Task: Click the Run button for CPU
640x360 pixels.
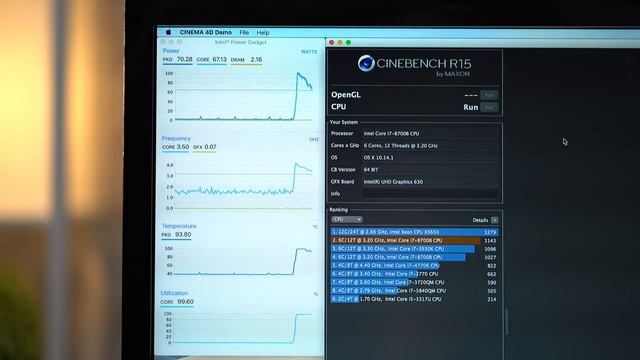Action: click(x=489, y=107)
